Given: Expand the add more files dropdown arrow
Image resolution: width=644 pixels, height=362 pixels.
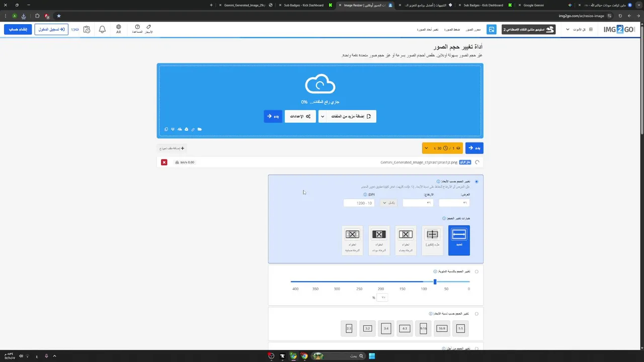Looking at the screenshot, I should 323,116.
